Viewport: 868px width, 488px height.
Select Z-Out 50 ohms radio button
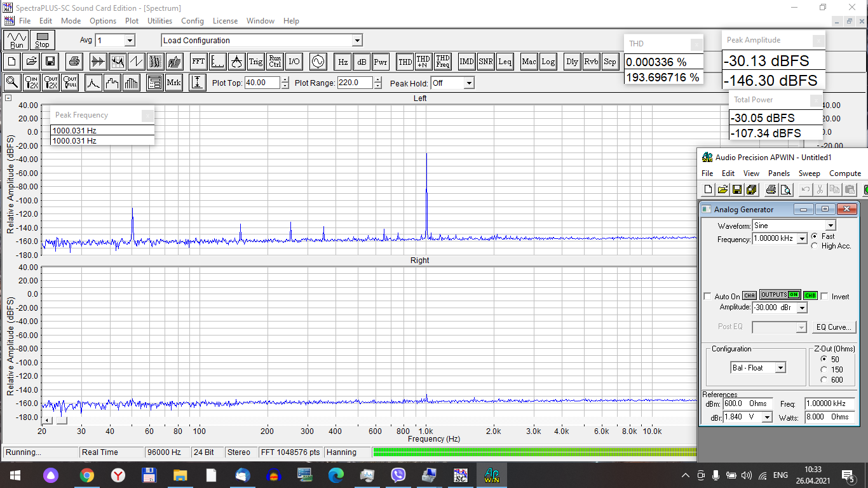(824, 359)
